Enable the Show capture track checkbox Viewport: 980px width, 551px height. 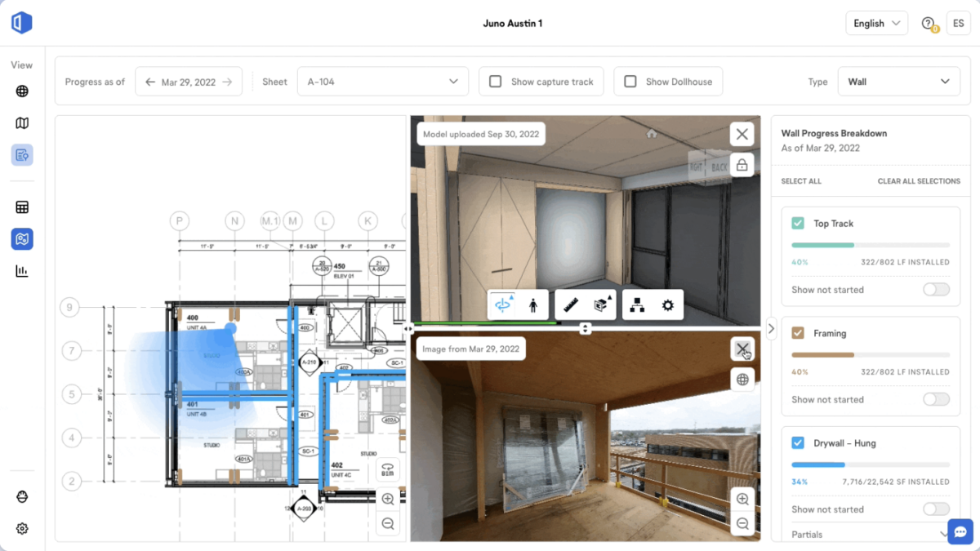[x=495, y=81]
